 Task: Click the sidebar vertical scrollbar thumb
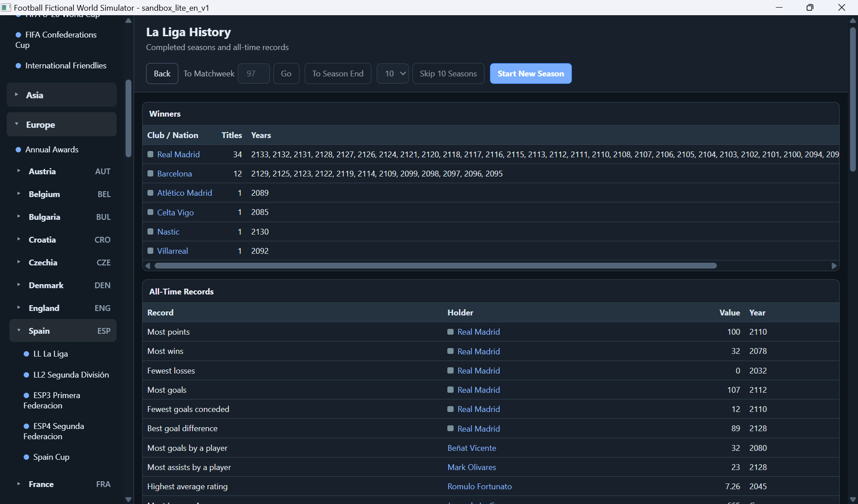pos(128,118)
